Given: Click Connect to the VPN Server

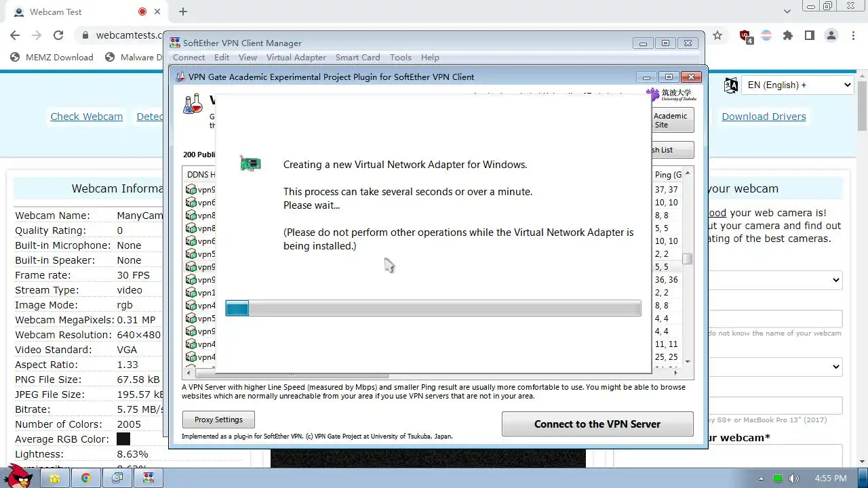Looking at the screenshot, I should 597,424.
